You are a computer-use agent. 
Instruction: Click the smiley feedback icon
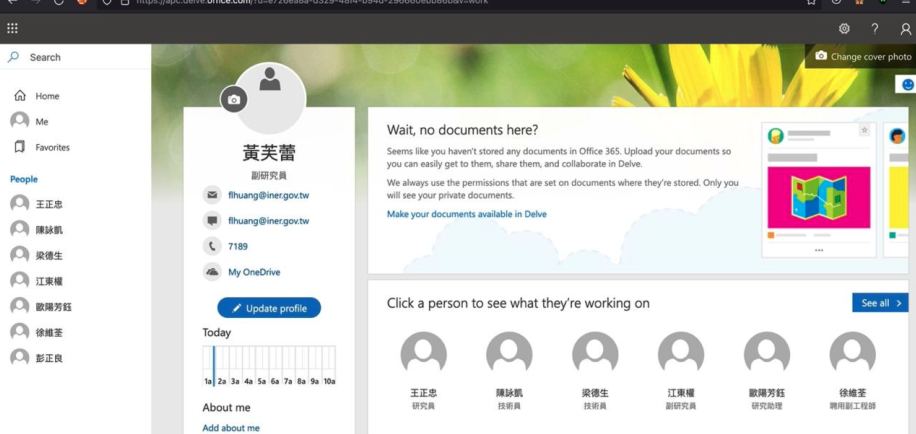907,85
